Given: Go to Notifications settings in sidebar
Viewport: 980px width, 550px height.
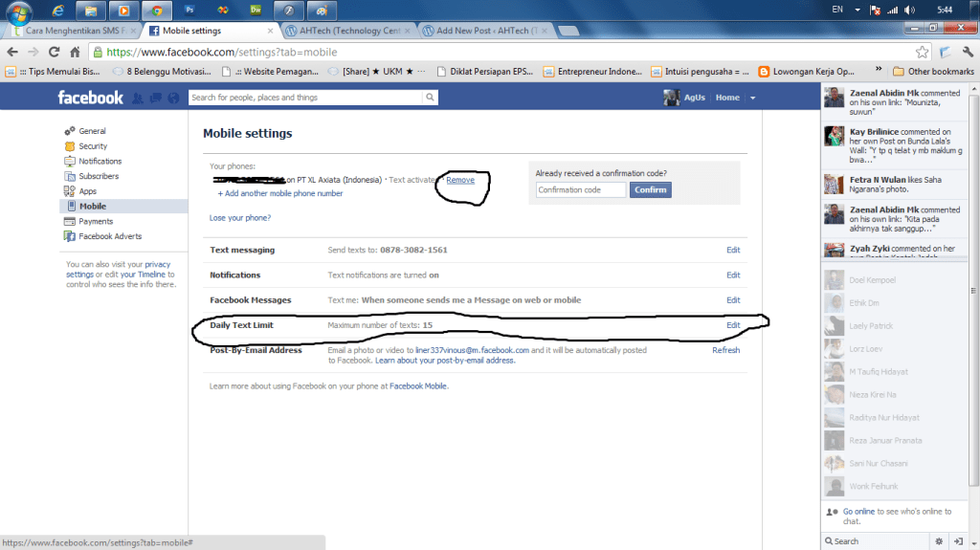Looking at the screenshot, I should [100, 161].
